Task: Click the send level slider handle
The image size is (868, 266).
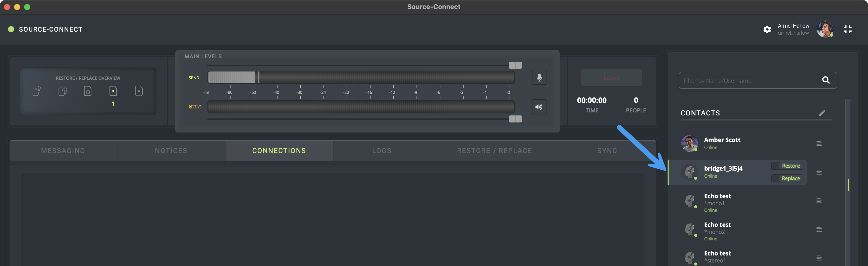Action: point(515,65)
